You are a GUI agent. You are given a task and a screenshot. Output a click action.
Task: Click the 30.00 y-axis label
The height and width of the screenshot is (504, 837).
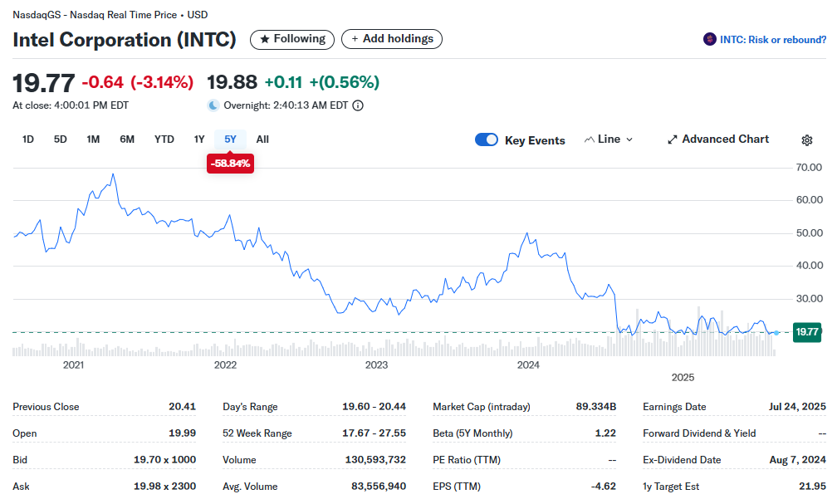click(809, 299)
